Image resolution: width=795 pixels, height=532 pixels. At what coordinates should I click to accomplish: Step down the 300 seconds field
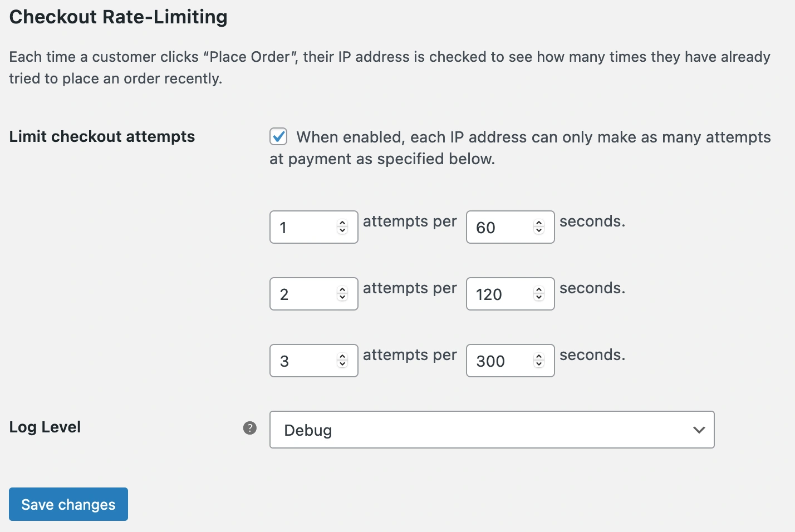pos(539,364)
